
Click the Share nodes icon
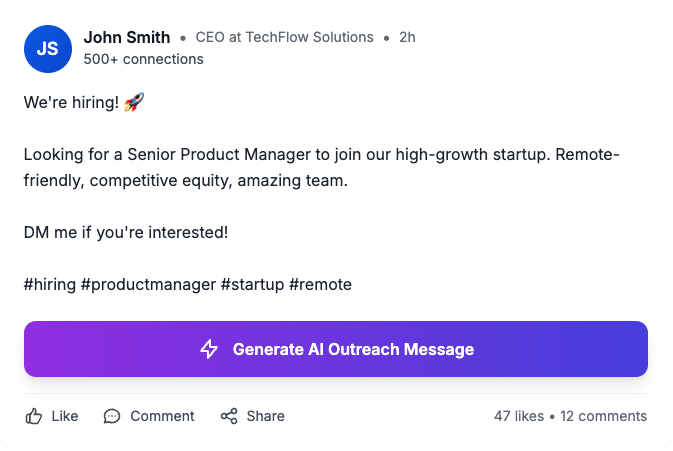pyautogui.click(x=229, y=416)
